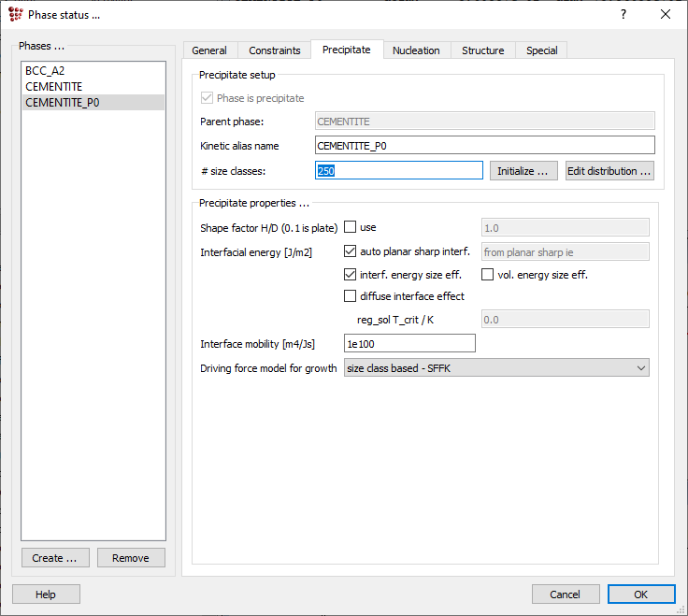Check the diffuse interface effect option

pyautogui.click(x=351, y=296)
